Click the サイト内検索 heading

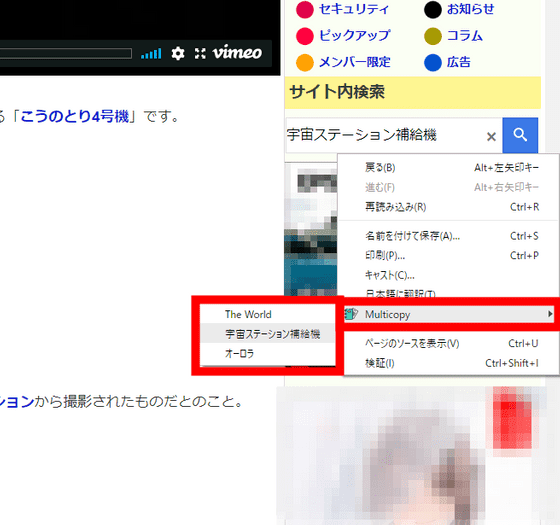click(337, 92)
